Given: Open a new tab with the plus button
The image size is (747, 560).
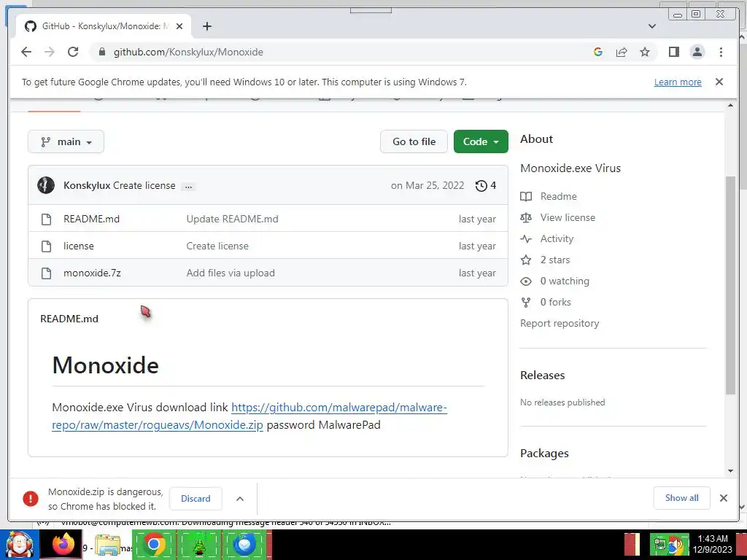Looking at the screenshot, I should 206,26.
